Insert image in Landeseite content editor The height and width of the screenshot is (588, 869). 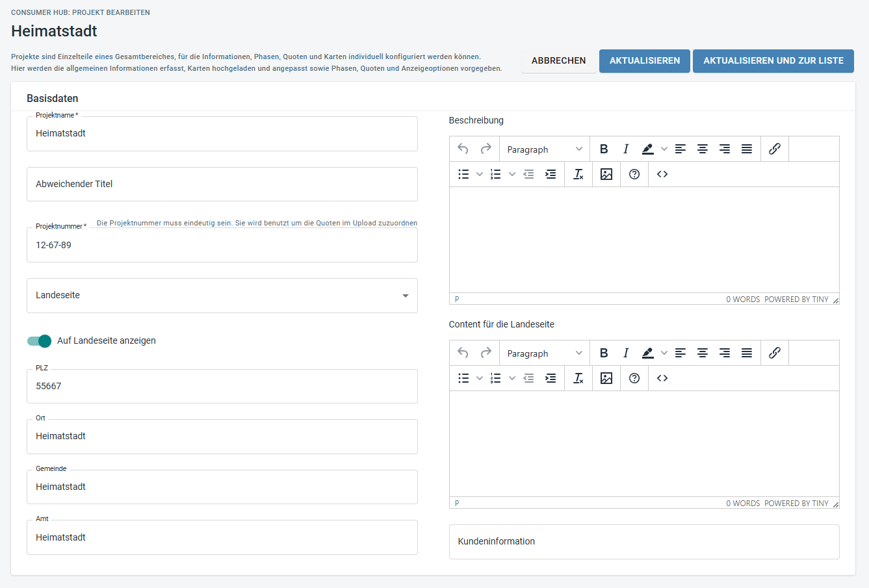point(606,378)
